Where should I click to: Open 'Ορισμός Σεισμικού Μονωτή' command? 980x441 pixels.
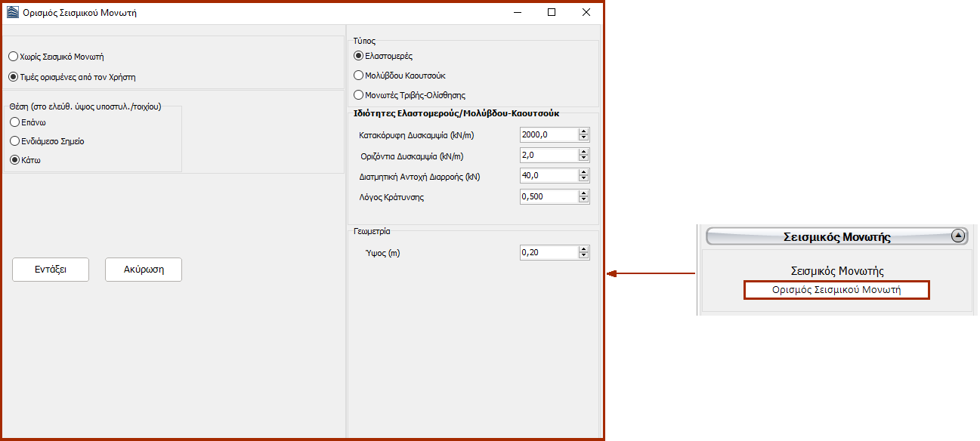(836, 290)
